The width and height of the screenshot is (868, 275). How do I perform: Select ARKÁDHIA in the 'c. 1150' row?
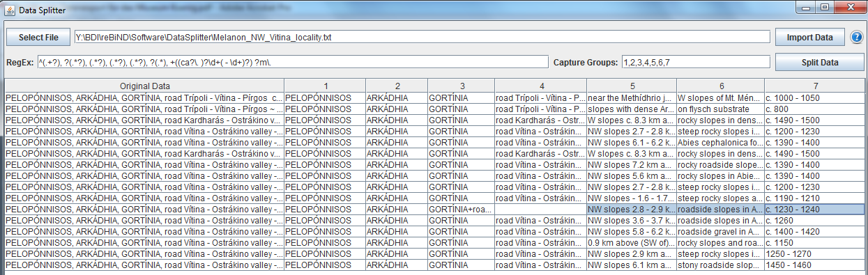pos(397,242)
